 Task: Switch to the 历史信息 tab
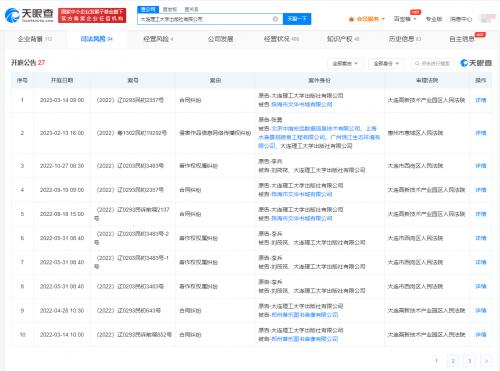pyautogui.click(x=405, y=39)
